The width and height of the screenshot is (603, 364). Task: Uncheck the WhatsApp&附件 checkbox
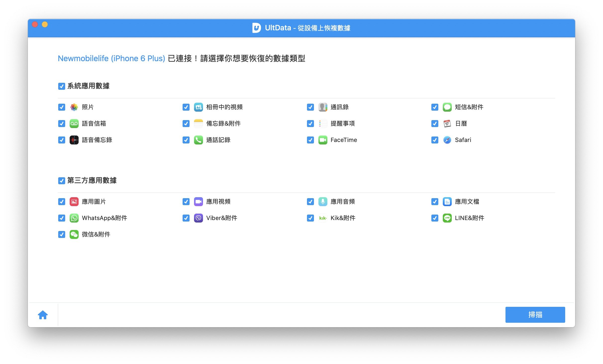click(61, 218)
